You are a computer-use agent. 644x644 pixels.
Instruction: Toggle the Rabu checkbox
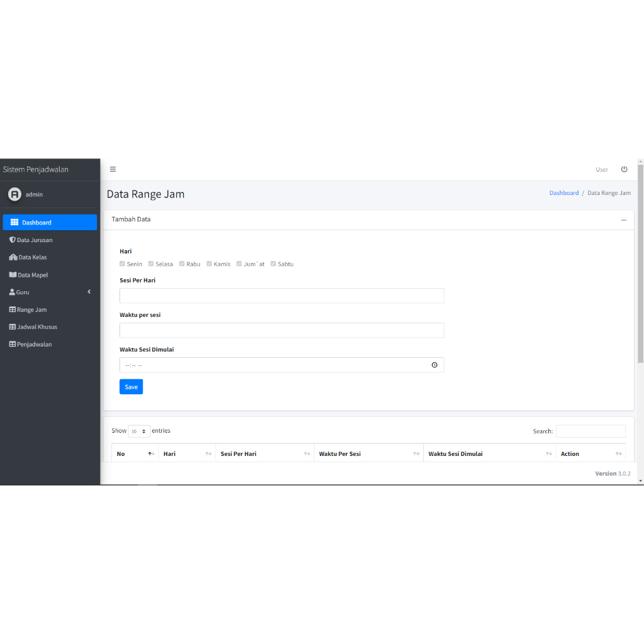pyautogui.click(x=182, y=264)
